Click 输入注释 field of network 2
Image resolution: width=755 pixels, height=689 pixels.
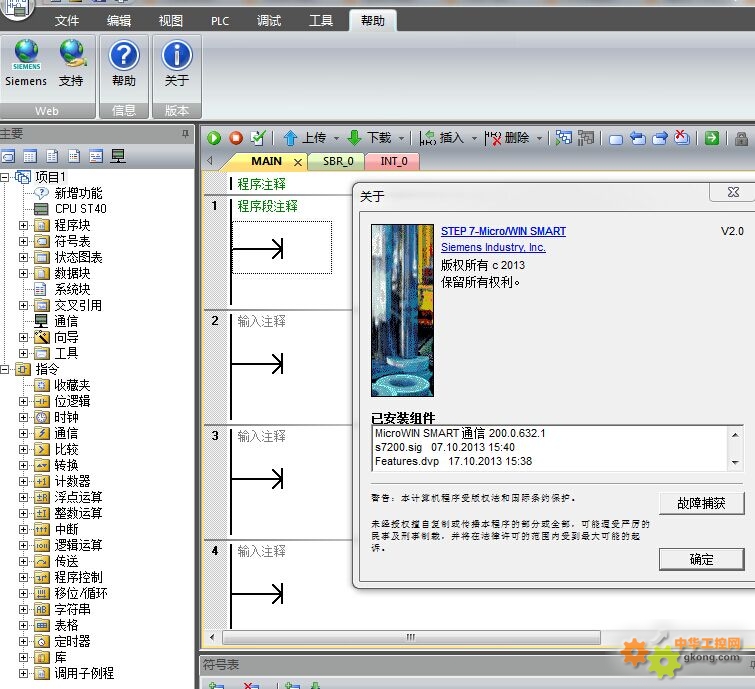pos(261,321)
